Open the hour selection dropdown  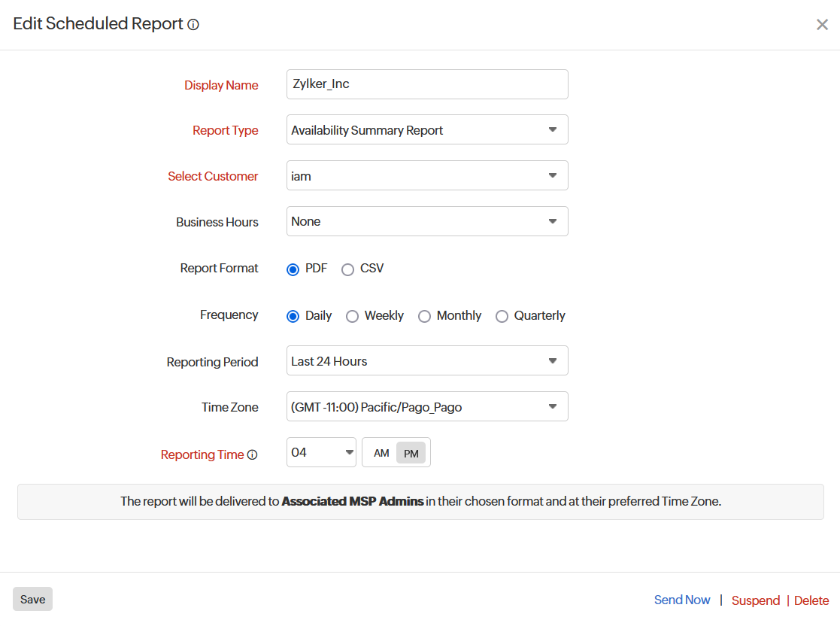pos(321,452)
